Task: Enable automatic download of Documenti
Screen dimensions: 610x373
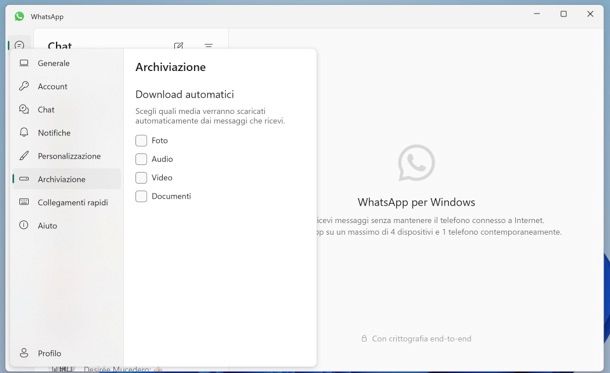Action: point(141,196)
